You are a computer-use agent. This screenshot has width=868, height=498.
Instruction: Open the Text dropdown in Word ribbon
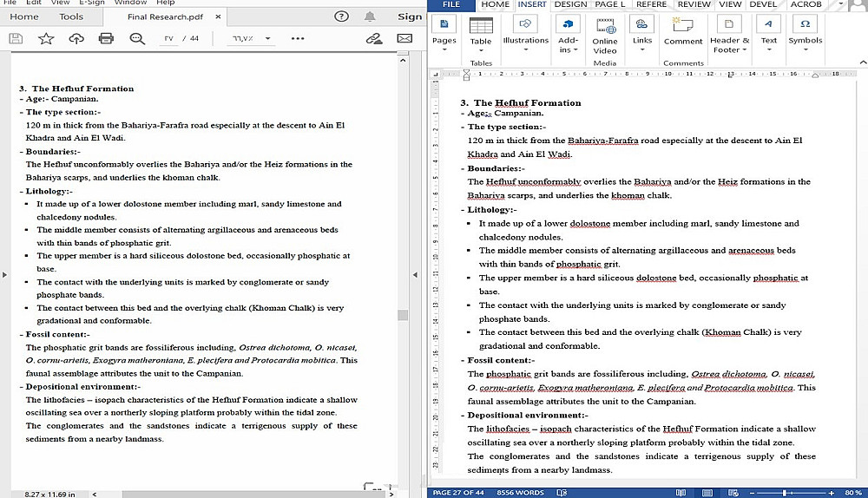click(769, 33)
